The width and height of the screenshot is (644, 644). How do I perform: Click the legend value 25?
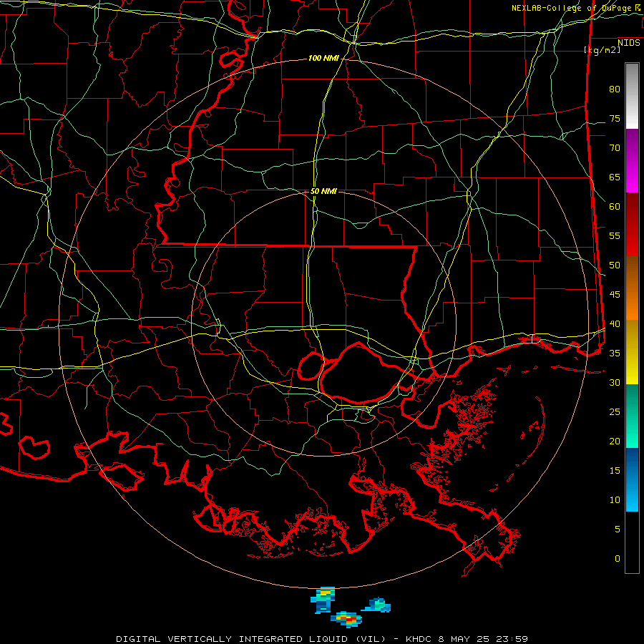pos(615,412)
